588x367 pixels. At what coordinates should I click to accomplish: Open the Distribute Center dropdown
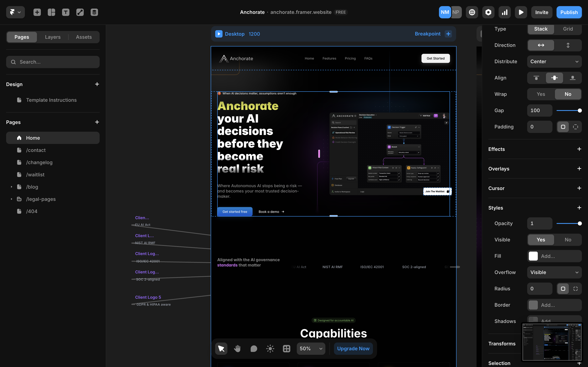[x=554, y=62]
